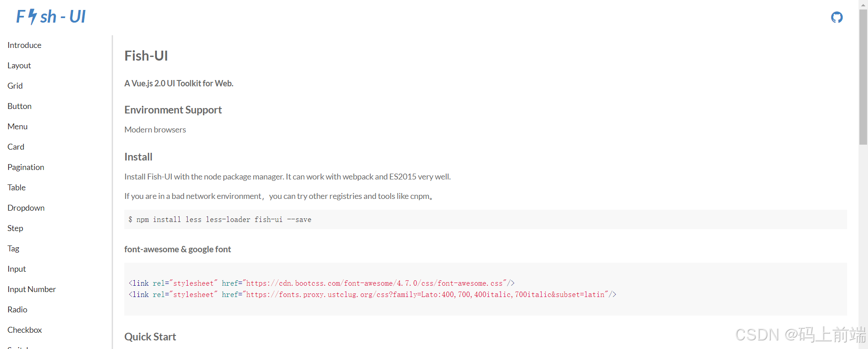Image resolution: width=868 pixels, height=349 pixels.
Task: Click the Fish-UI main heading
Action: pos(146,56)
